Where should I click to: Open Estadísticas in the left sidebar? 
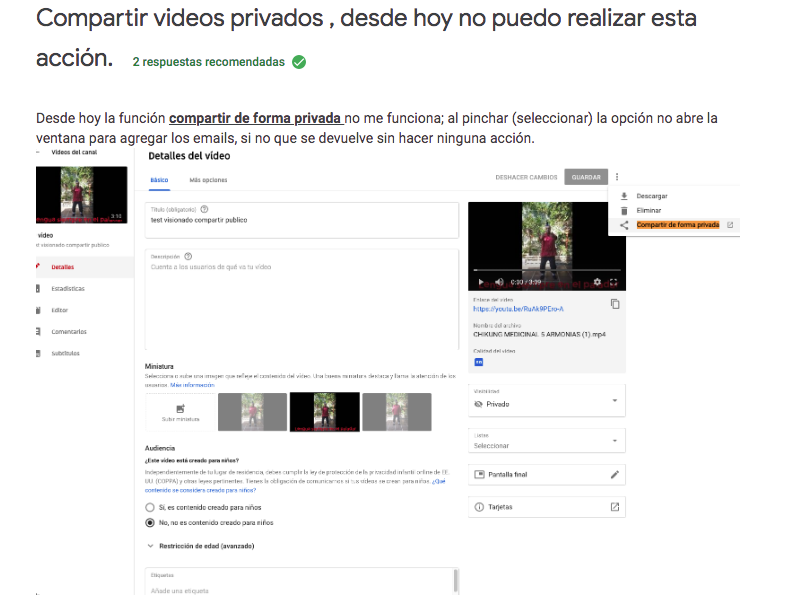(x=85, y=288)
